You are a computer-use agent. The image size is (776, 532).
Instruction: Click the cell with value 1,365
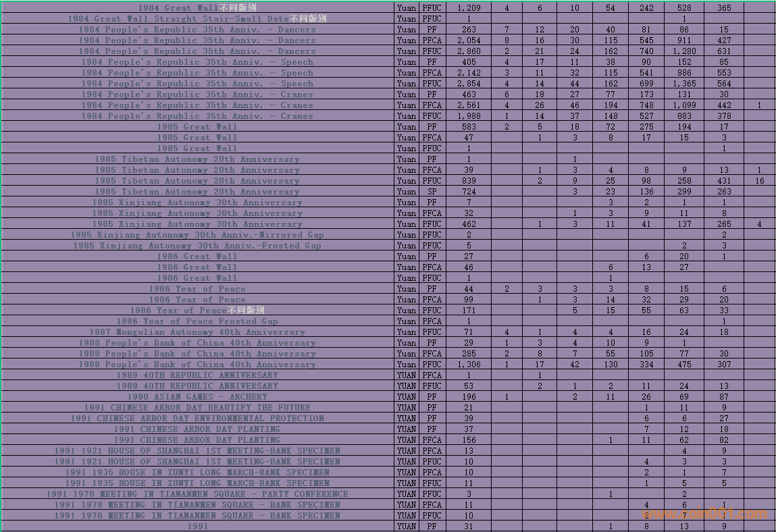click(x=684, y=84)
